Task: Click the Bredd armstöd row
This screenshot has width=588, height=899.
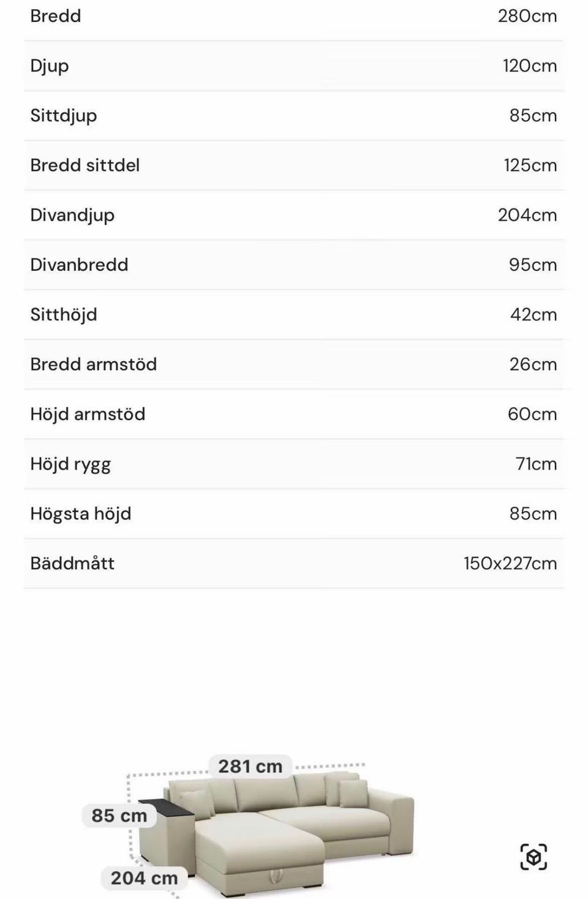Action: 294,365
